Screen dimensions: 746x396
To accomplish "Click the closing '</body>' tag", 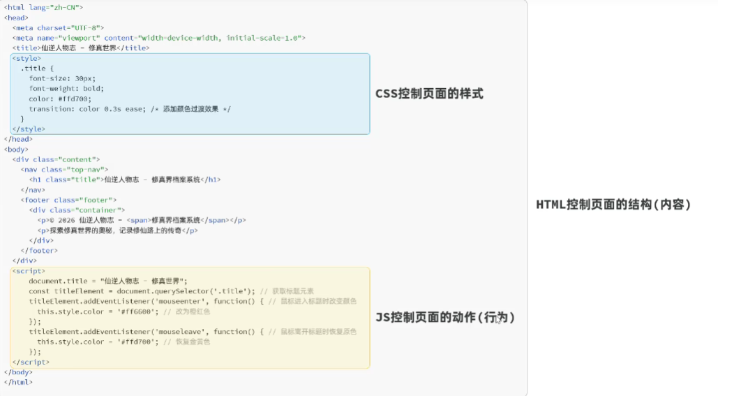I will [18, 372].
